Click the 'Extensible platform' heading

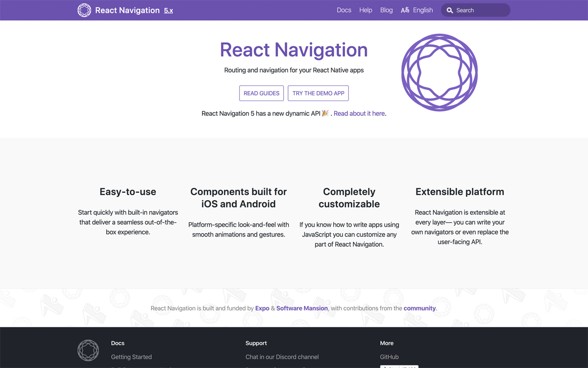tap(460, 192)
